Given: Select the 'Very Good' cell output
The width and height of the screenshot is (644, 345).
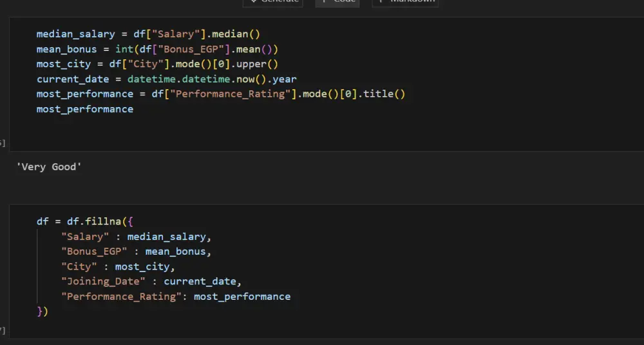Looking at the screenshot, I should click(49, 167).
